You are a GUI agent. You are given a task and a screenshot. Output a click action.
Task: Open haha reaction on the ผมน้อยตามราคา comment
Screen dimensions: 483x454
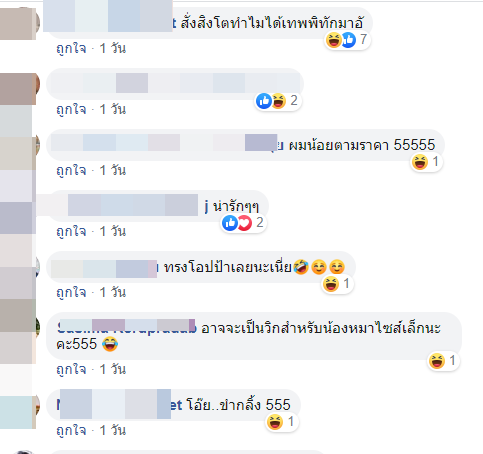pos(426,162)
